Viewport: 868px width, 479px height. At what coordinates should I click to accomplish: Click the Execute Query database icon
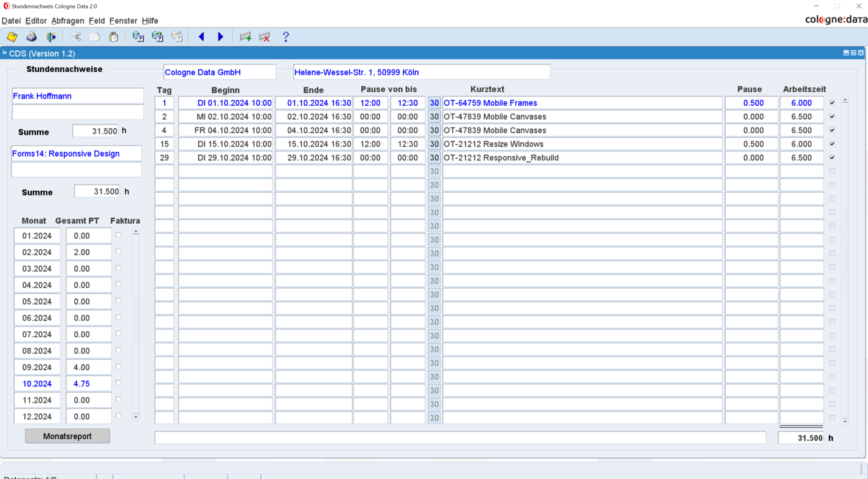(x=158, y=37)
